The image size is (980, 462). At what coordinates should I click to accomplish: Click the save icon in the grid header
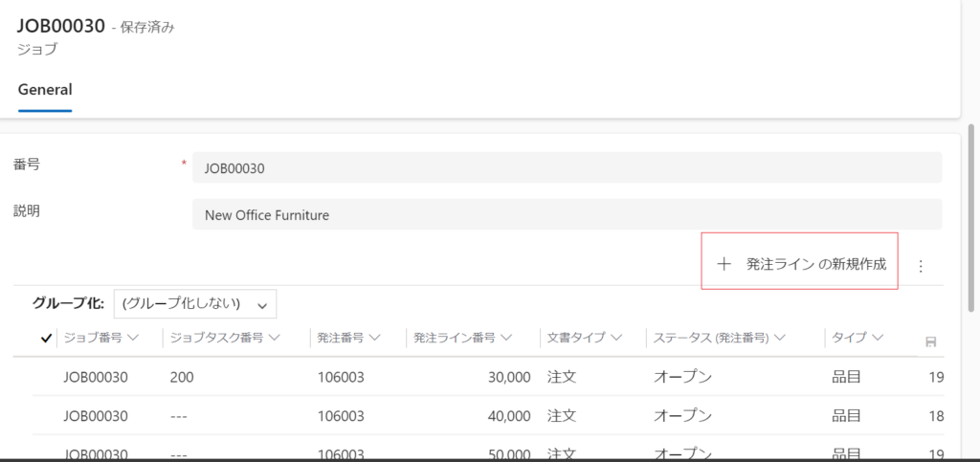point(930,341)
